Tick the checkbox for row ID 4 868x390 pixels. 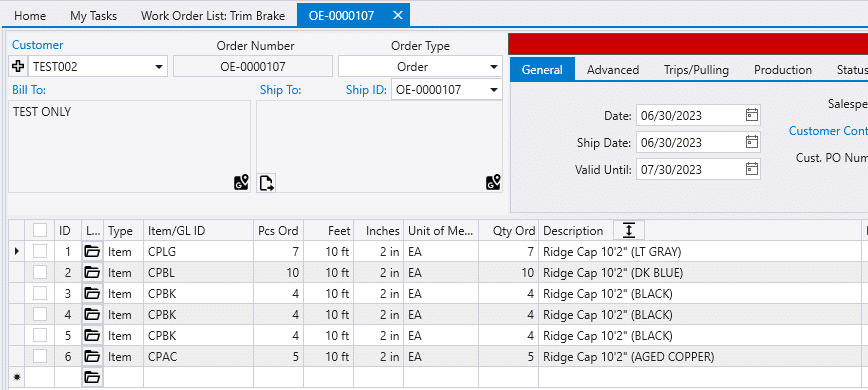40,315
